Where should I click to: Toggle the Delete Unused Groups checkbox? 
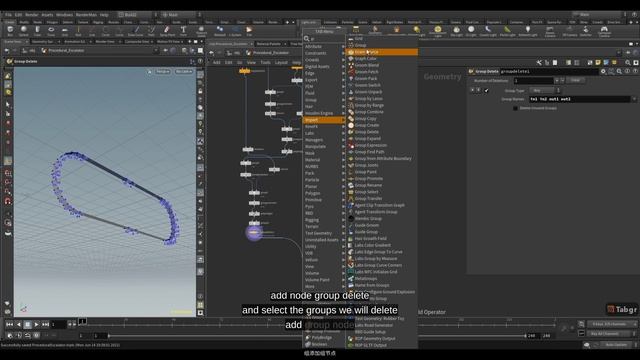(515, 108)
